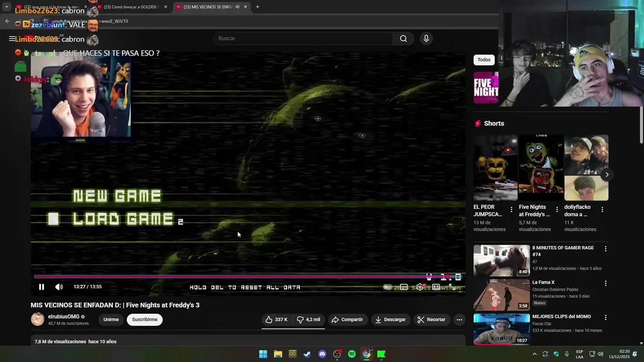Open La Fama X video thumbnail
The image size is (644, 362).
pos(502,295)
